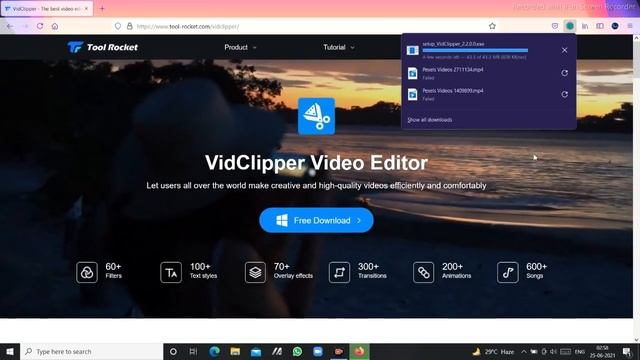640x360 pixels.
Task: Open the Firefox account avatar
Action: 615,26
